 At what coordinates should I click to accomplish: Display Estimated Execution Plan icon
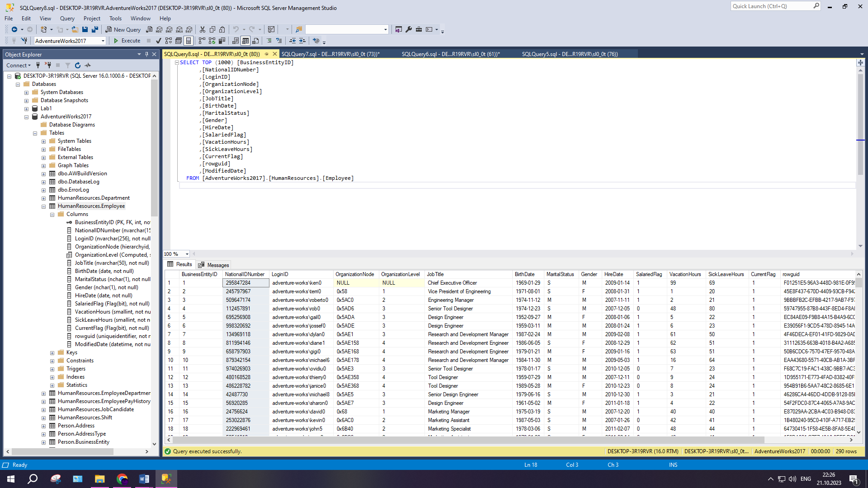(169, 41)
